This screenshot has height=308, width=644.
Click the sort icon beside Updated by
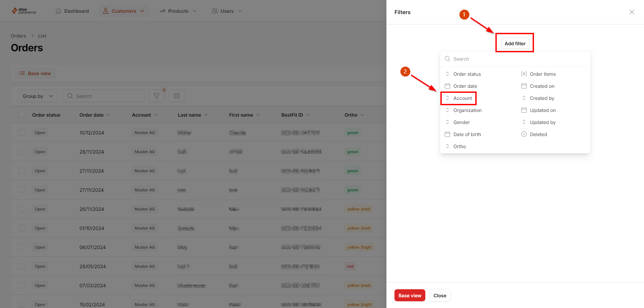[x=524, y=122]
